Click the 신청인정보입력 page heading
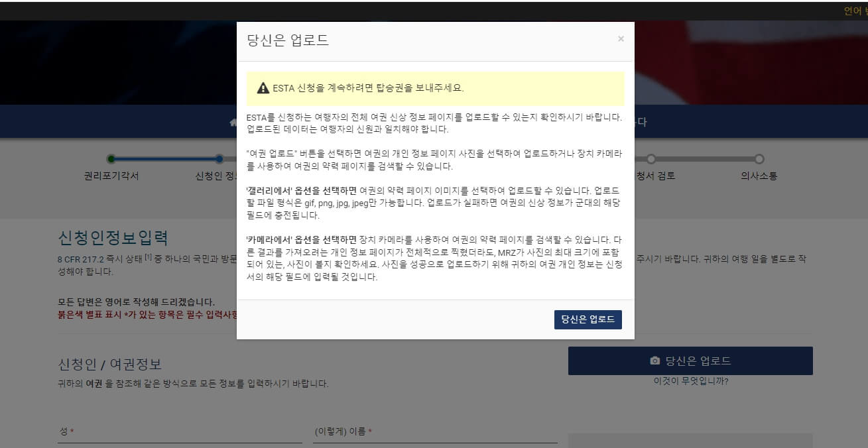 pyautogui.click(x=113, y=237)
